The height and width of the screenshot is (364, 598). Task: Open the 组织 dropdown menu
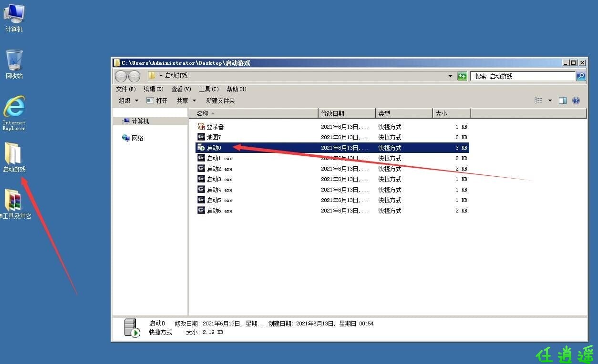(128, 101)
